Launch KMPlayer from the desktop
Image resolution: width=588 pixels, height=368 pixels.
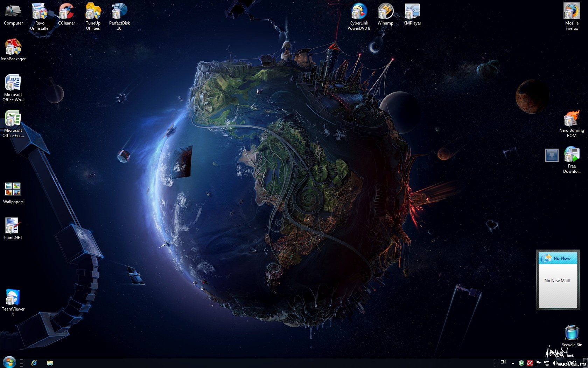(x=412, y=15)
